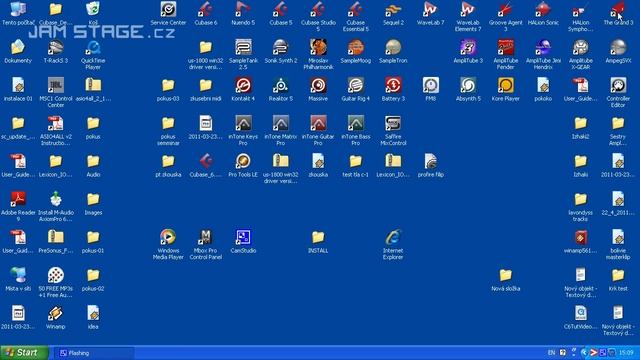
Task: Open QuickTime Player shortcut
Action: pos(93,47)
